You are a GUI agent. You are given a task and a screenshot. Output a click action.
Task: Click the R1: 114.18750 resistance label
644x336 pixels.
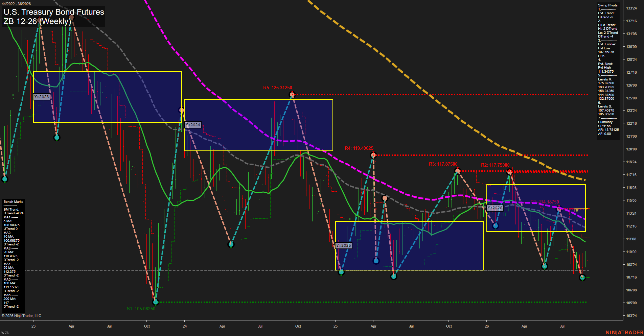point(545,202)
